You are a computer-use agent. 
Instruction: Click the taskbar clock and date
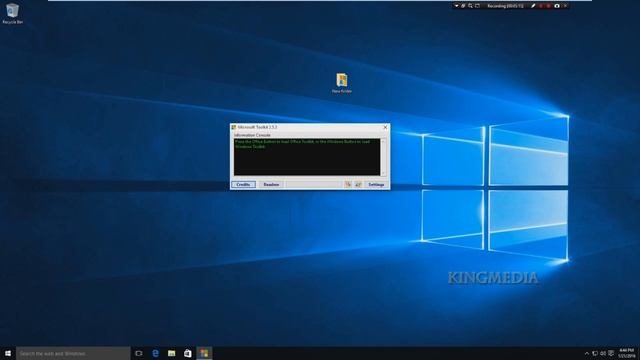627,353
